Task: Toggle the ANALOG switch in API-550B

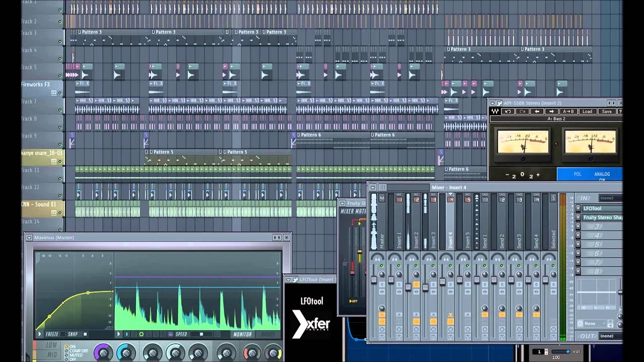Action: 602,174
